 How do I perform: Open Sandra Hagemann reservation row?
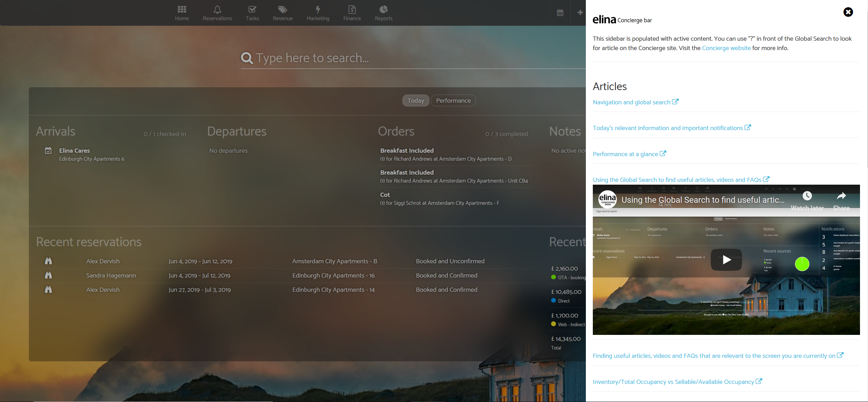coord(111,275)
